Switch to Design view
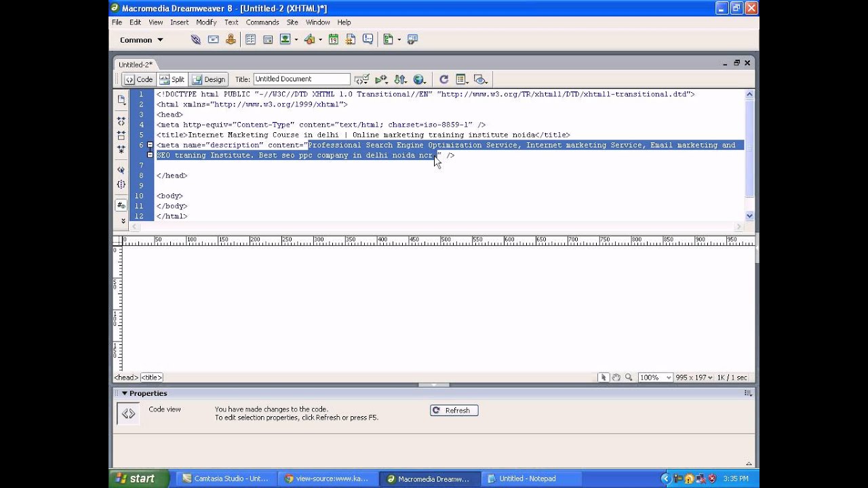Viewport: 868px width, 488px height. [x=208, y=79]
